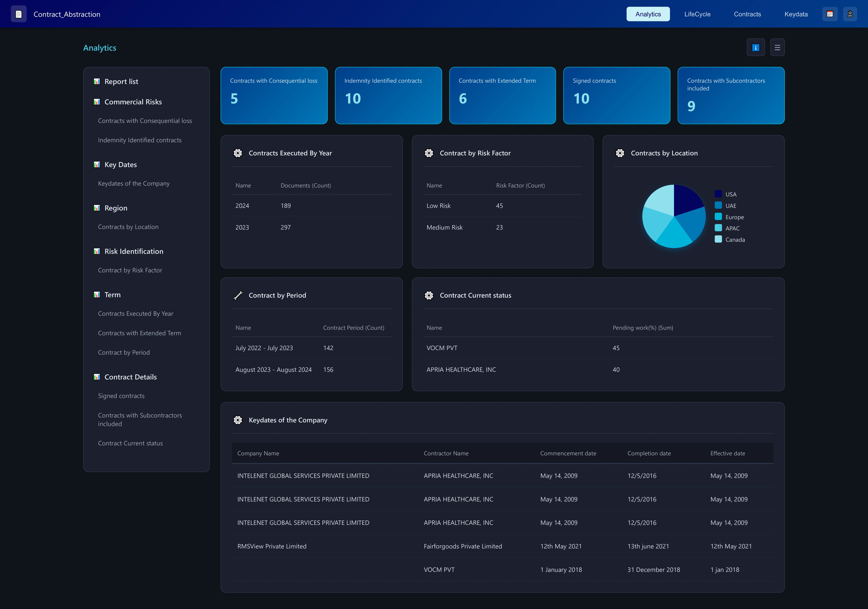Click the Contract_Abstraction document logo icon
The image size is (868, 609).
[x=19, y=14]
